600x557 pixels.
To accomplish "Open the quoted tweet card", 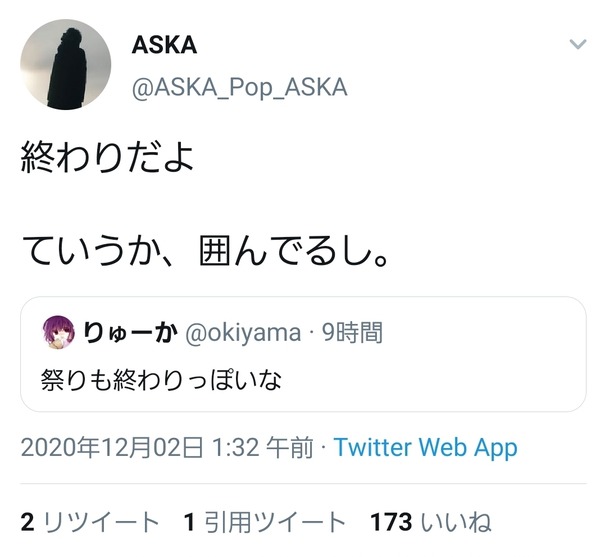I will click(303, 354).
